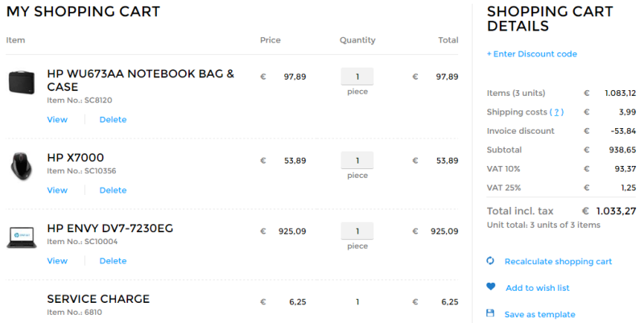Open the HP X7000 mouse thumbnail
Image resolution: width=644 pixels, height=323 pixels.
(x=22, y=165)
